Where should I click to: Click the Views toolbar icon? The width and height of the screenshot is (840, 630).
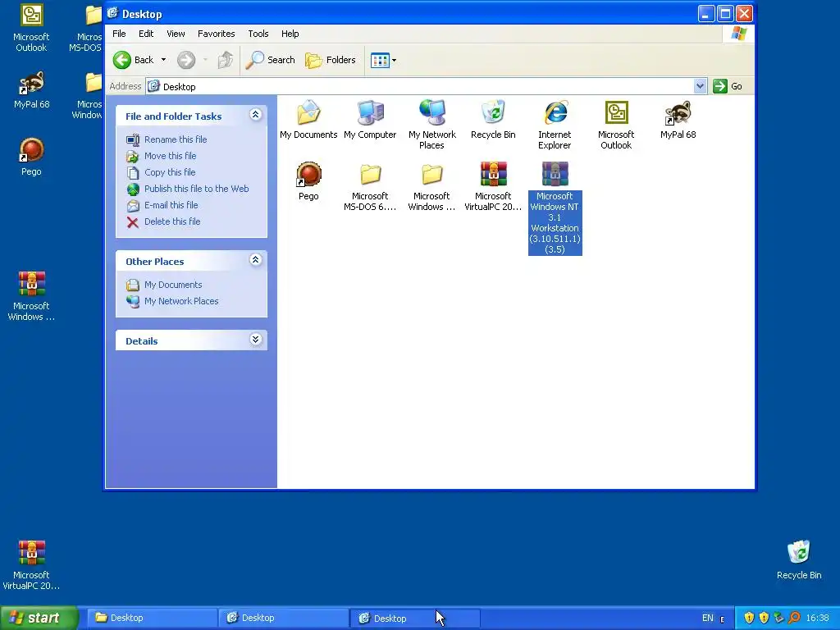(x=380, y=60)
